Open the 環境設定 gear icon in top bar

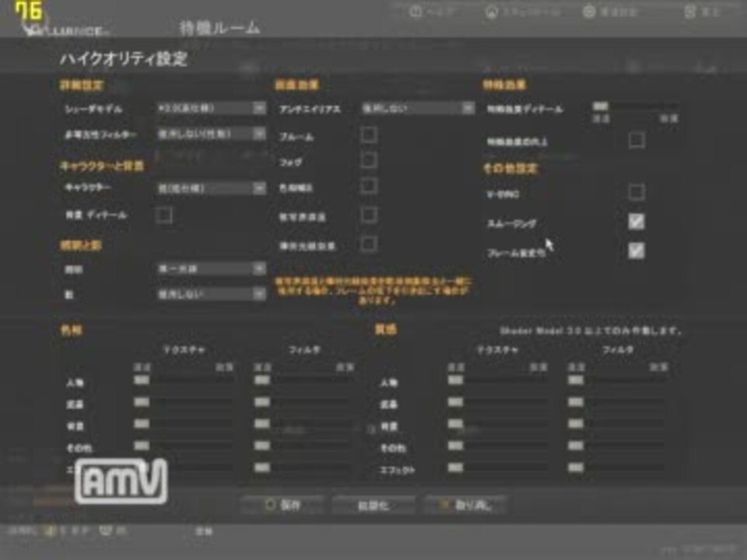(589, 12)
